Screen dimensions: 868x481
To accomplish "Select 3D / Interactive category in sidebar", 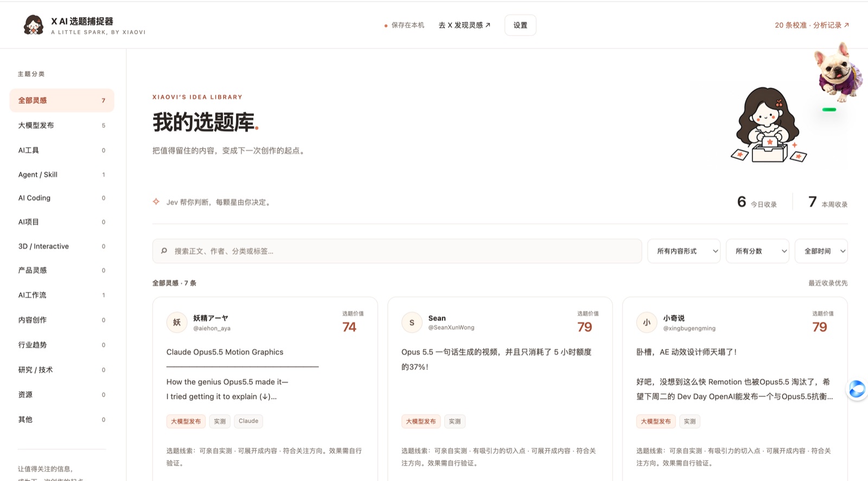I will pyautogui.click(x=62, y=246).
